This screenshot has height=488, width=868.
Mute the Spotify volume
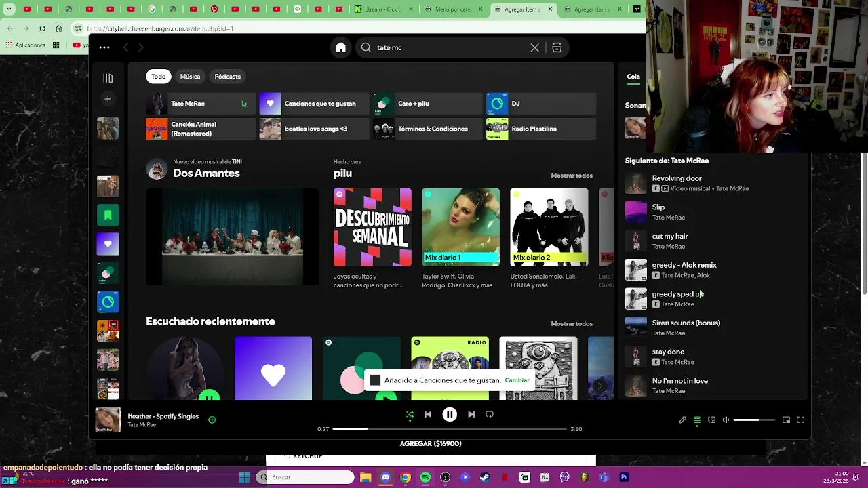[726, 420]
